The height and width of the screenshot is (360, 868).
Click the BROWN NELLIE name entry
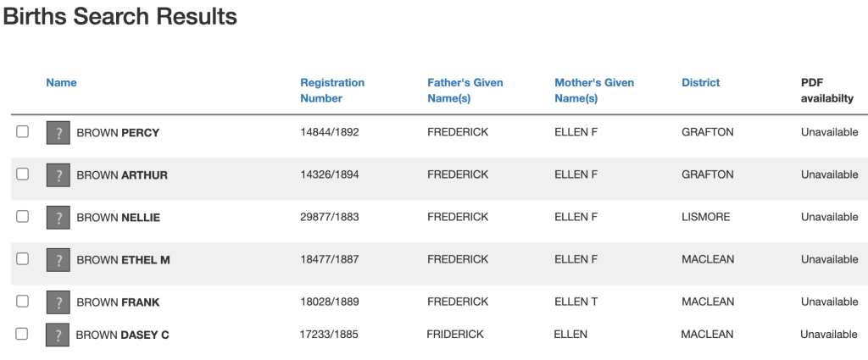tap(118, 218)
